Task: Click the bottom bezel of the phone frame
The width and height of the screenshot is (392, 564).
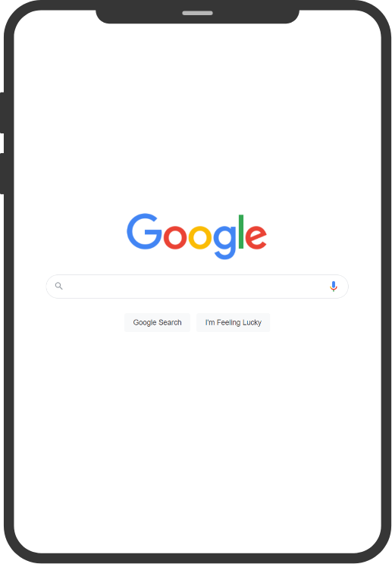Action: pyautogui.click(x=197, y=558)
